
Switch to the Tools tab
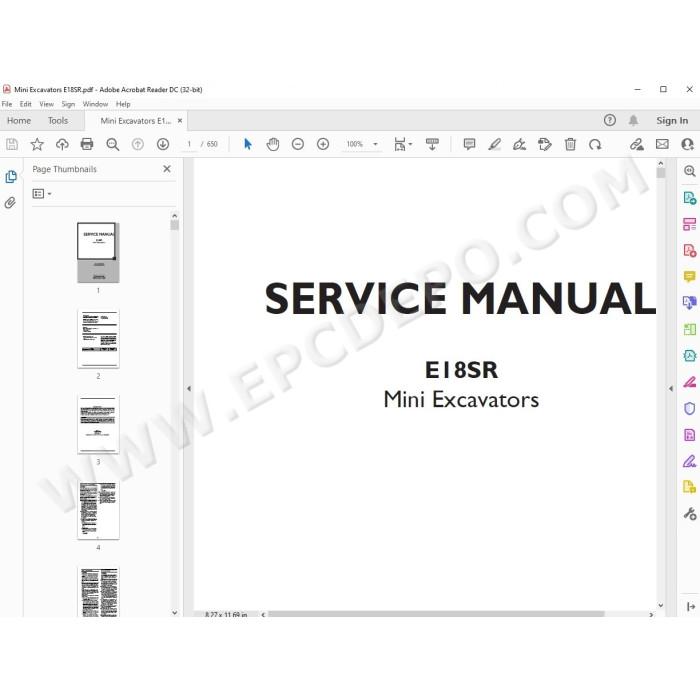58,121
